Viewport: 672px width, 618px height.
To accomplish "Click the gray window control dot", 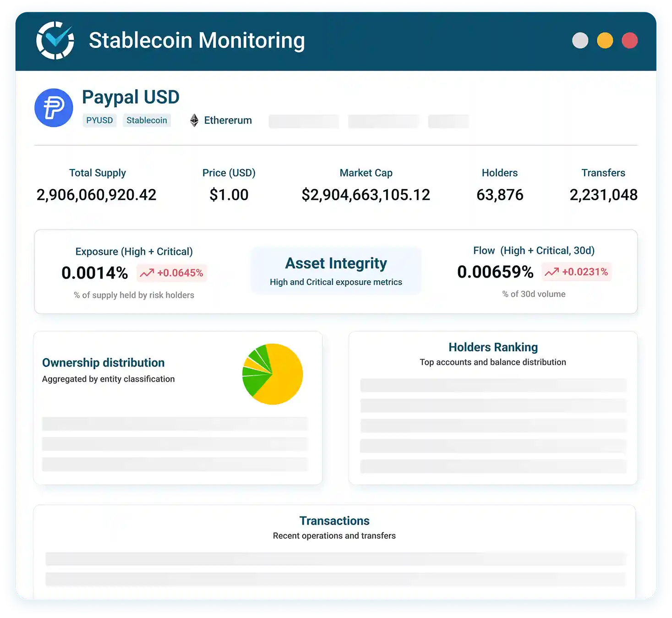I will (x=580, y=40).
